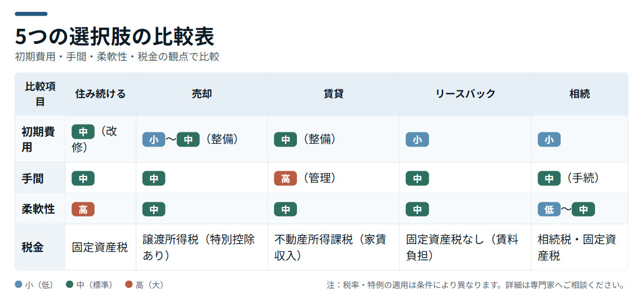Click the 中 badge in the 売却 手間 cell

pyautogui.click(x=153, y=179)
